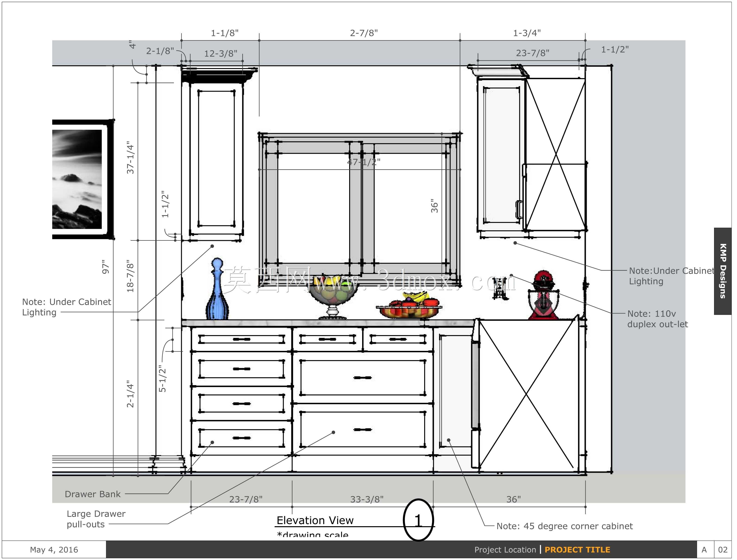Click the "2-7/8"" top dimension label
The height and width of the screenshot is (560, 737).
[364, 33]
